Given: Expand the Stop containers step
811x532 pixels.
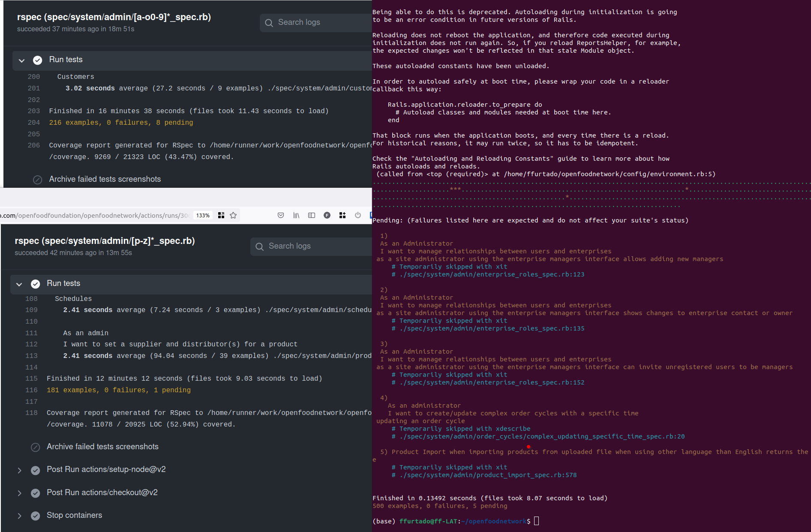Looking at the screenshot, I should point(19,516).
